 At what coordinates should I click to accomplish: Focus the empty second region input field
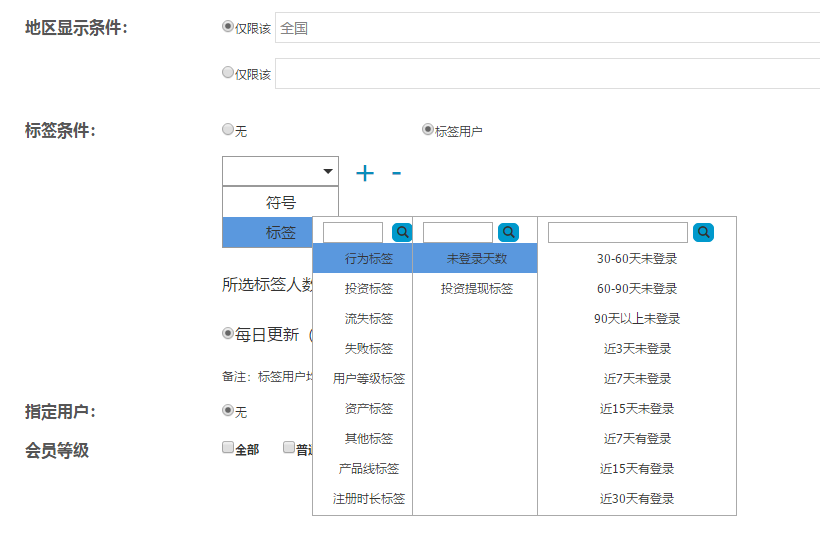click(548, 74)
